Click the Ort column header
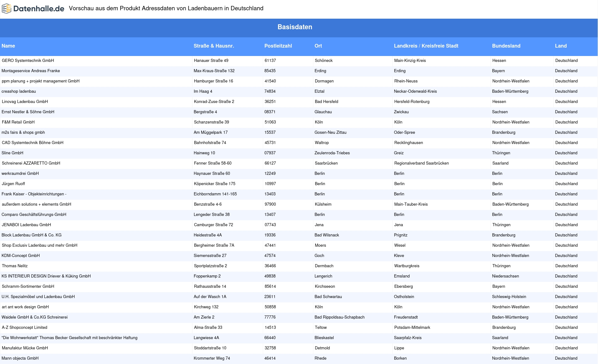This screenshot has height=364, width=598. coord(318,46)
